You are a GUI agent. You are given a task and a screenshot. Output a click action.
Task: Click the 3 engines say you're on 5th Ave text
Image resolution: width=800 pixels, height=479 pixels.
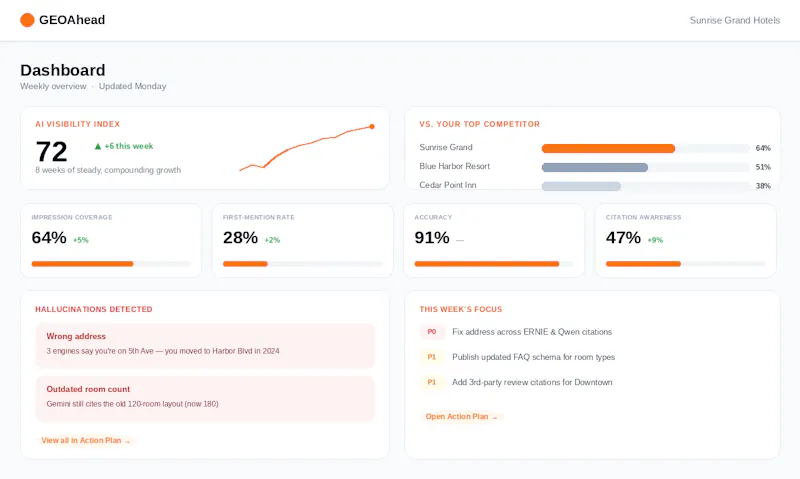[163, 351]
